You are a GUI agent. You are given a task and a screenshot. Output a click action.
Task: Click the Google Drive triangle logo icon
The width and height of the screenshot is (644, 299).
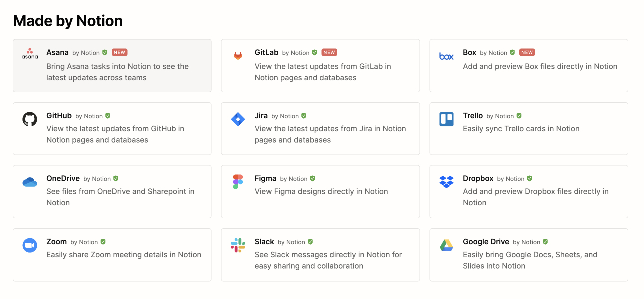point(446,245)
